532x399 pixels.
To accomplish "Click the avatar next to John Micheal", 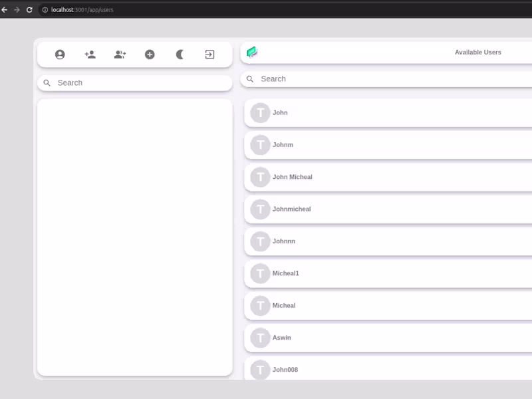I will (x=260, y=177).
